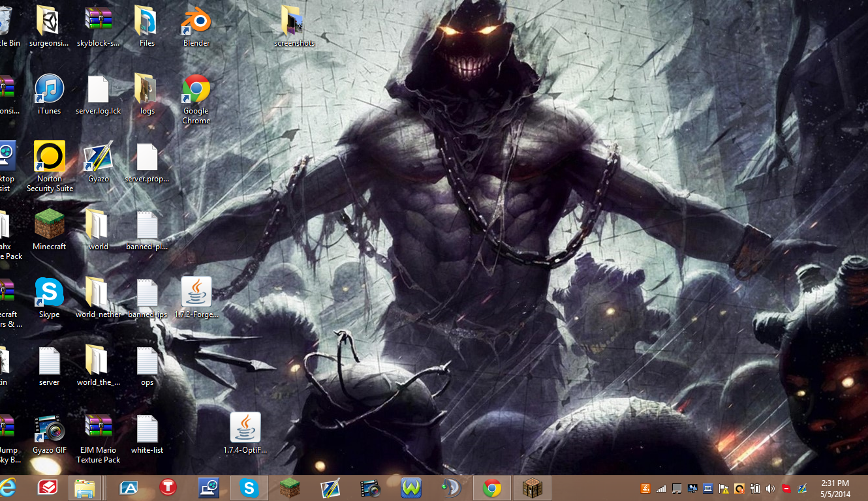Switch to Skype in the taskbar
Screen dimensions: 868x501
click(x=249, y=488)
